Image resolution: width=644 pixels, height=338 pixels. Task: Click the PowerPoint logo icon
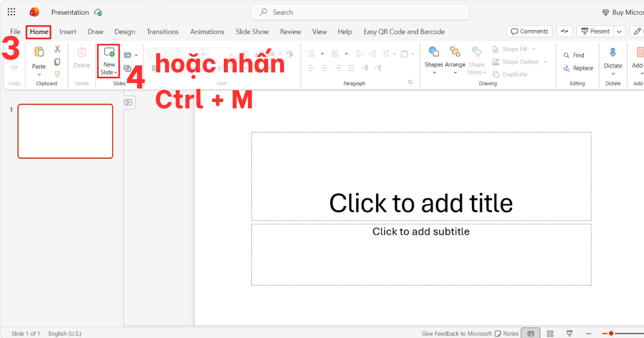(x=35, y=12)
